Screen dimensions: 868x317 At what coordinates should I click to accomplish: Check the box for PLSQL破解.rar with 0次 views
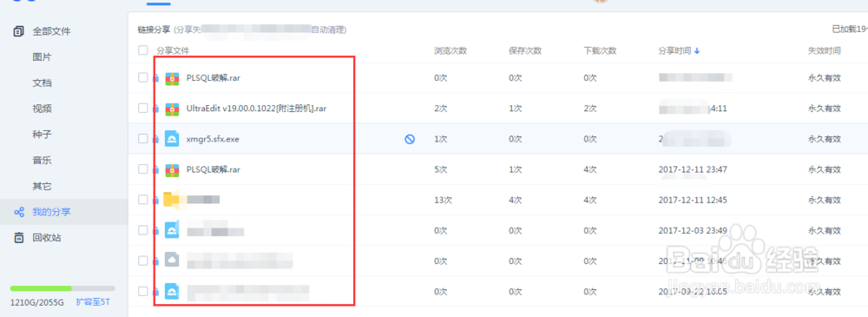click(x=143, y=77)
